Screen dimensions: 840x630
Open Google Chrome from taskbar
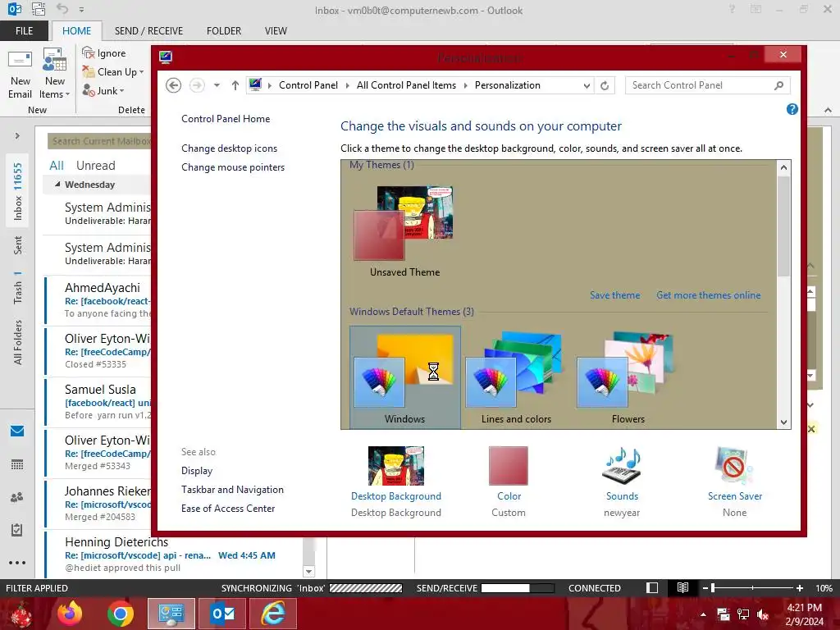tap(120, 614)
